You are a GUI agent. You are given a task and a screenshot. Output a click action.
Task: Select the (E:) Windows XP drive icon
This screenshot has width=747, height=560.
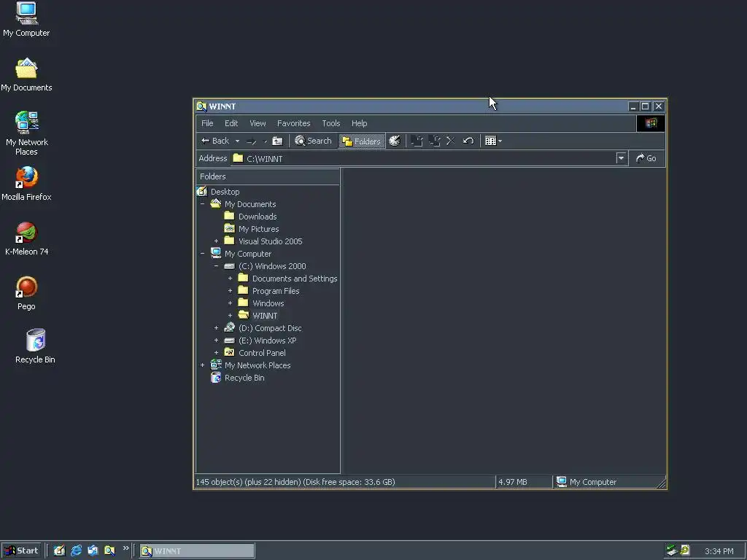pos(230,341)
